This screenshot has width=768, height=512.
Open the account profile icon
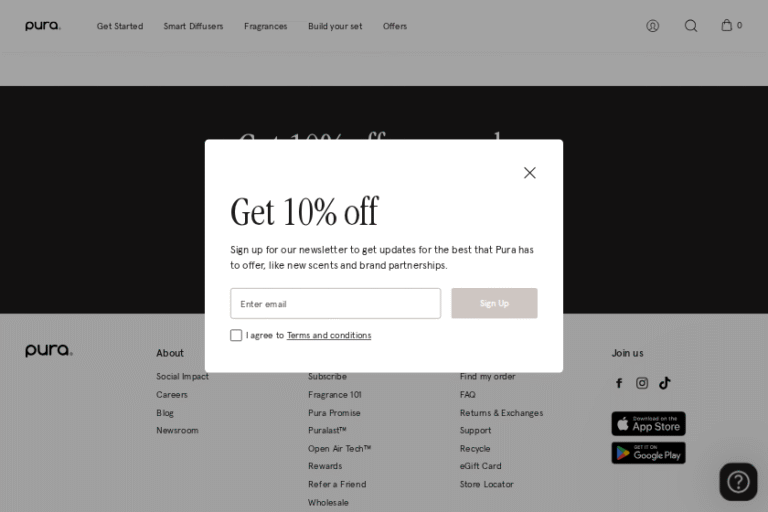click(x=653, y=26)
